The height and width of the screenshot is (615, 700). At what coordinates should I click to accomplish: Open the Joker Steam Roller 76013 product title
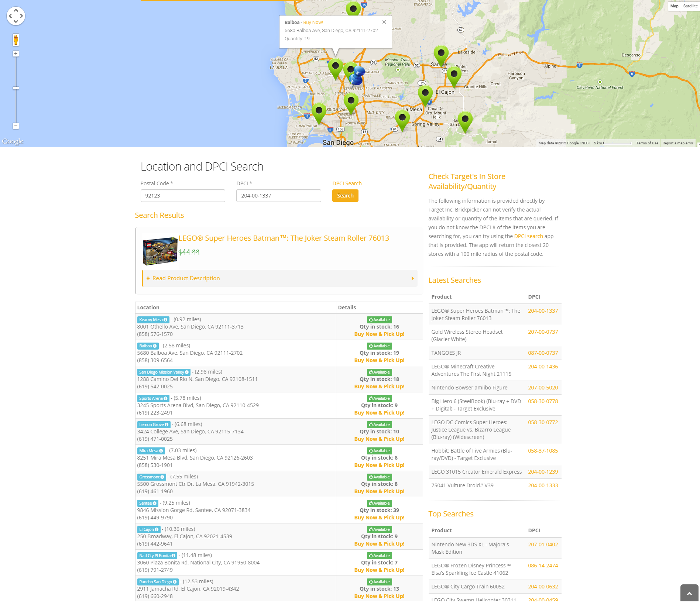pyautogui.click(x=284, y=238)
